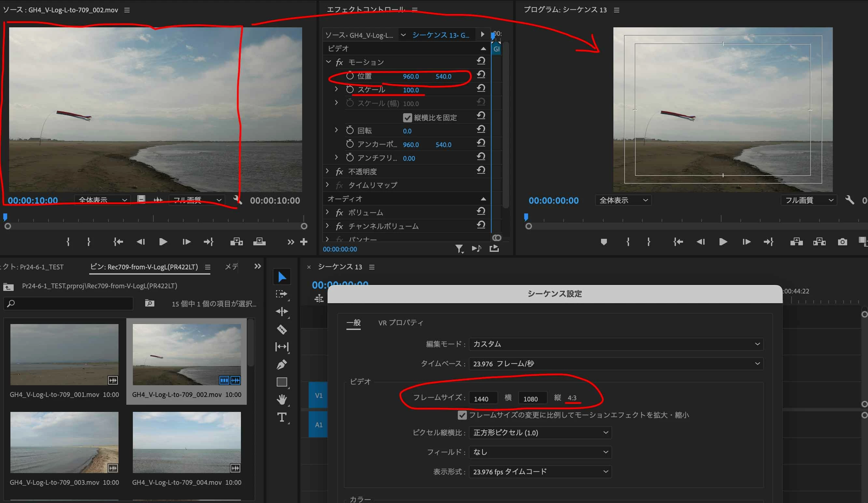Select the Pen tool
868x503 pixels.
click(x=282, y=364)
